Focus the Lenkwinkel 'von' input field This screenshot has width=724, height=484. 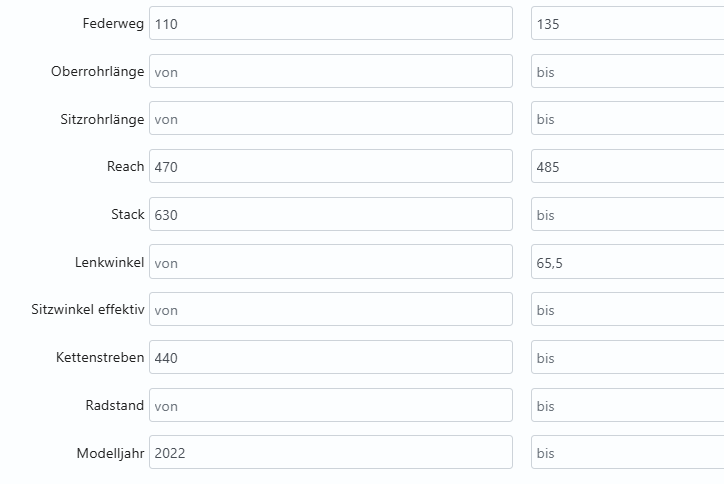pyautogui.click(x=330, y=262)
